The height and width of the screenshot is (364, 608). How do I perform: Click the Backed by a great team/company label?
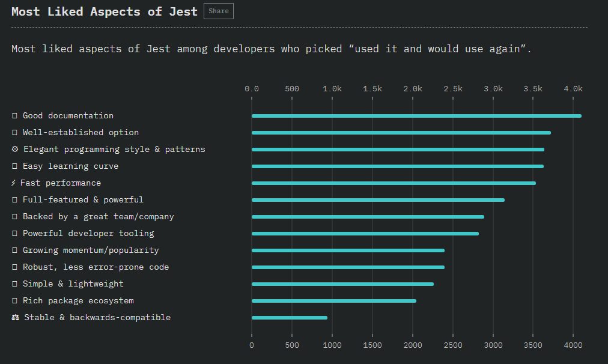click(x=98, y=217)
